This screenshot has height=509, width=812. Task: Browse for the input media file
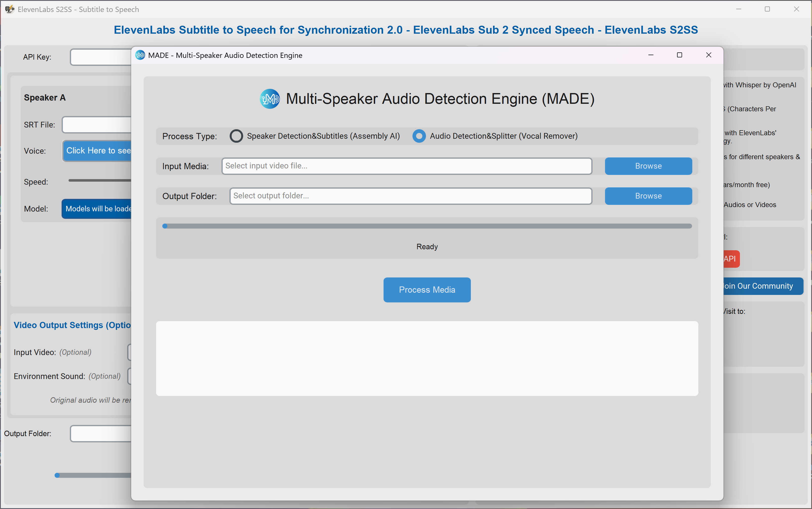point(648,166)
